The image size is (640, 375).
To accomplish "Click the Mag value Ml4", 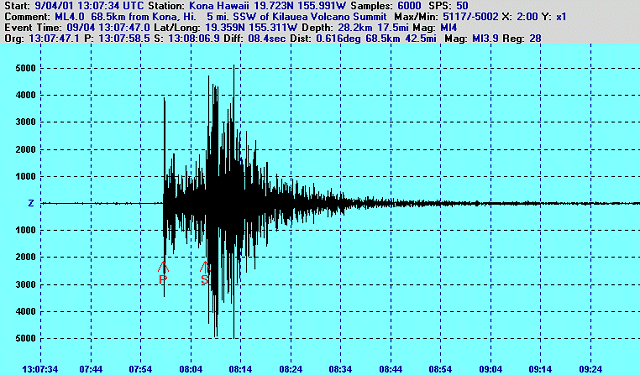I will click(449, 28).
